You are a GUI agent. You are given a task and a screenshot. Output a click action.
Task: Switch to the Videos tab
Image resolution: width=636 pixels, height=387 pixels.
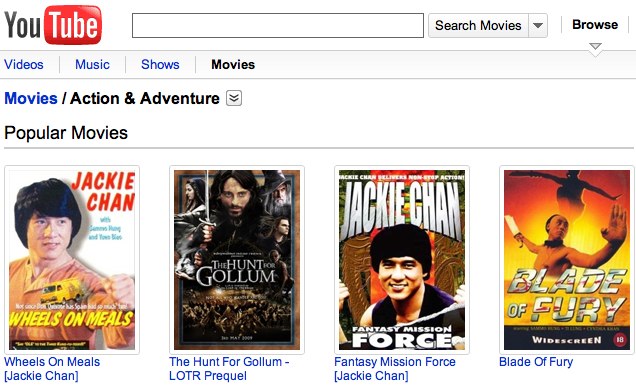(x=24, y=64)
